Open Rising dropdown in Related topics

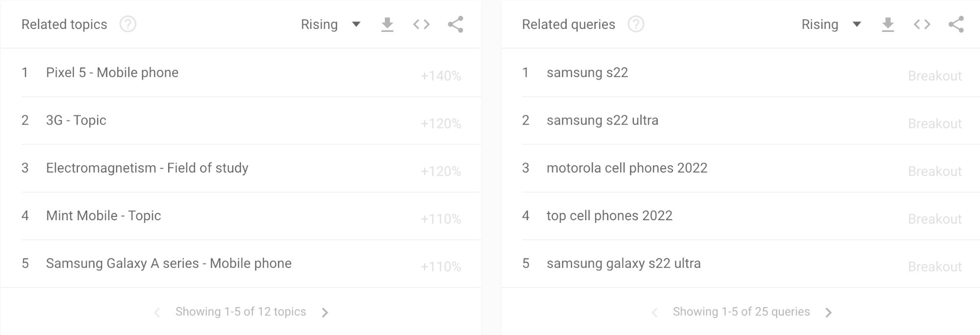(x=330, y=25)
